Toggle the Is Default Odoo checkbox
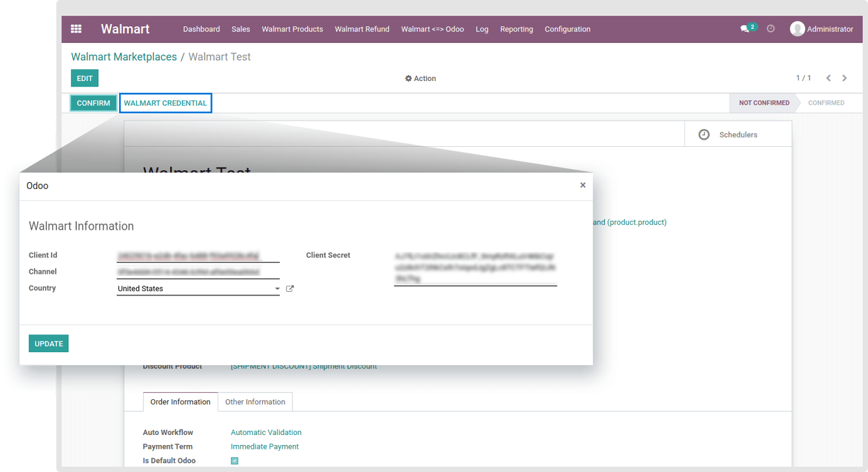The image size is (868, 472). click(235, 461)
